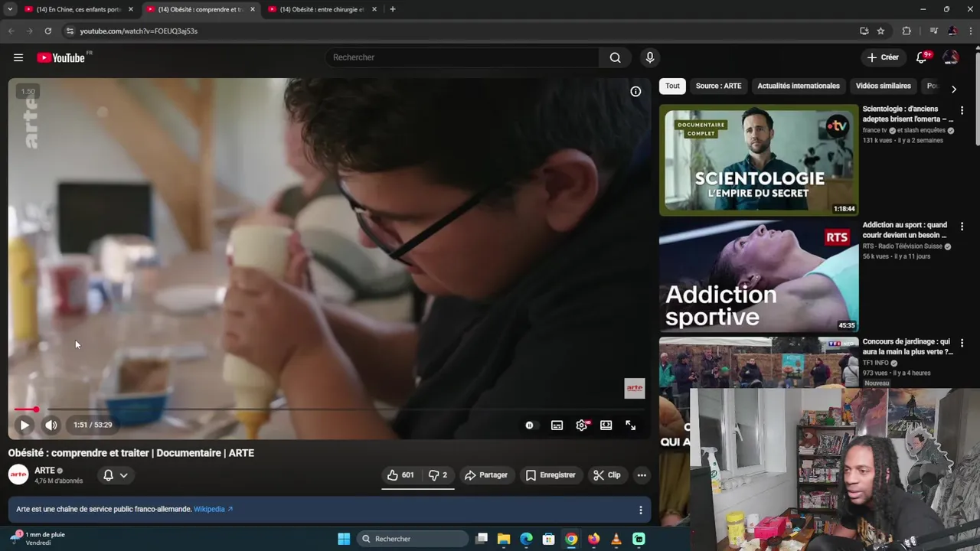
Task: Go back in browser history
Action: [x=11, y=31]
